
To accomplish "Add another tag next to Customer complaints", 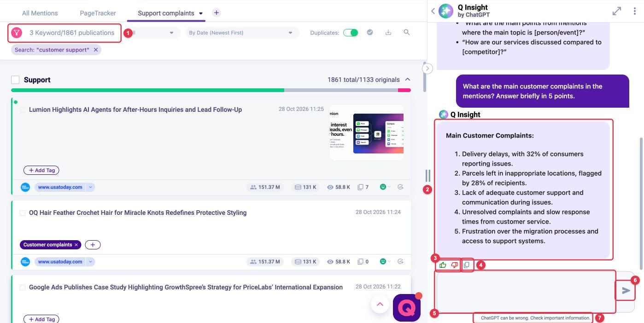I will click(x=93, y=245).
